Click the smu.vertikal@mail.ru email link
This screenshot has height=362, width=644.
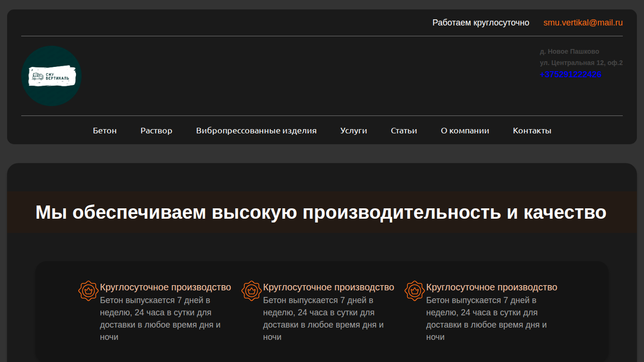click(x=583, y=23)
